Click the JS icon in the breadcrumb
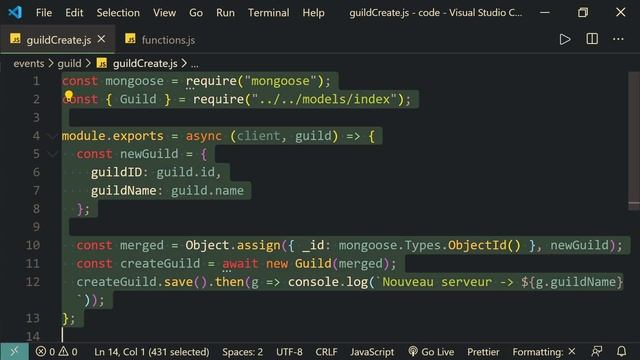This screenshot has width=640, height=360. [x=102, y=63]
